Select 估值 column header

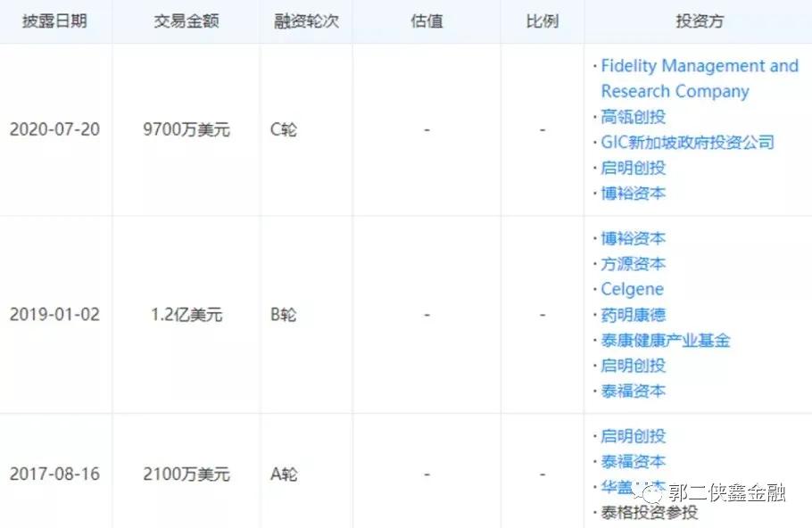427,21
